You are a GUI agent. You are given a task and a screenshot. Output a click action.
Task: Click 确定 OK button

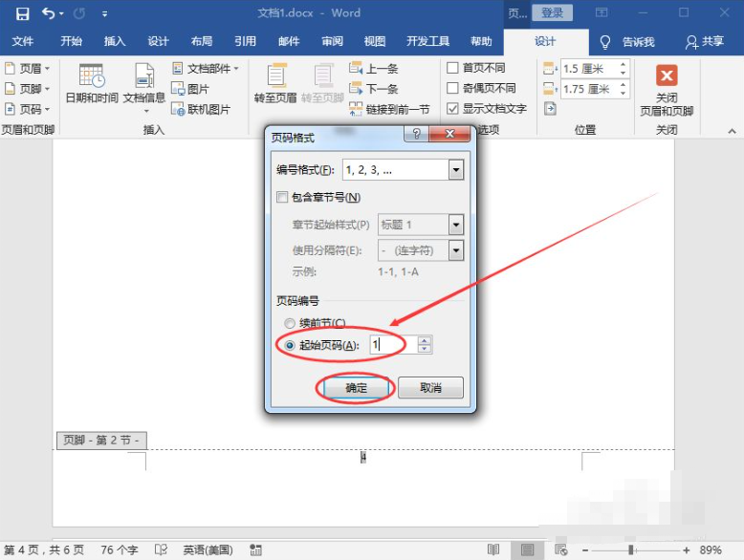coord(356,388)
